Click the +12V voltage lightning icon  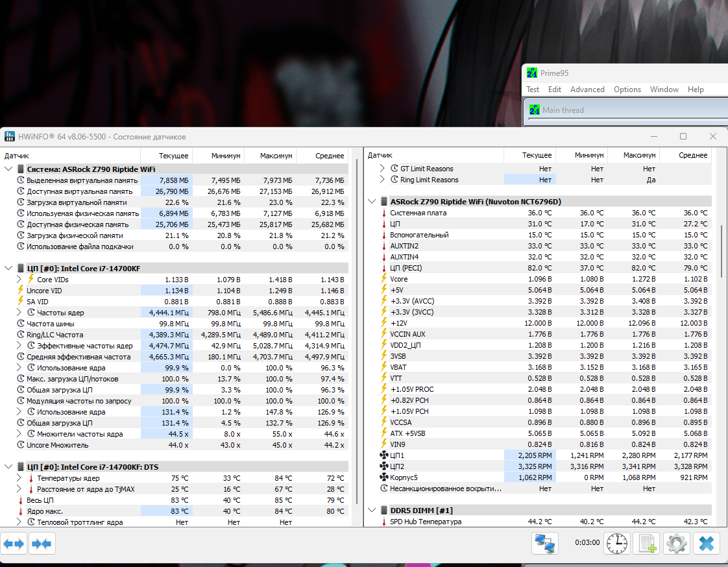(384, 322)
